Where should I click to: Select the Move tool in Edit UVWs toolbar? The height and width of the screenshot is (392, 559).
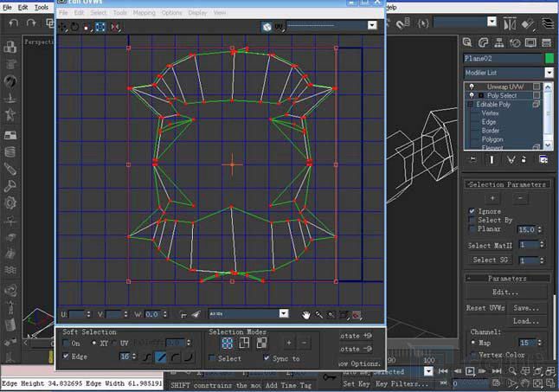(63, 27)
